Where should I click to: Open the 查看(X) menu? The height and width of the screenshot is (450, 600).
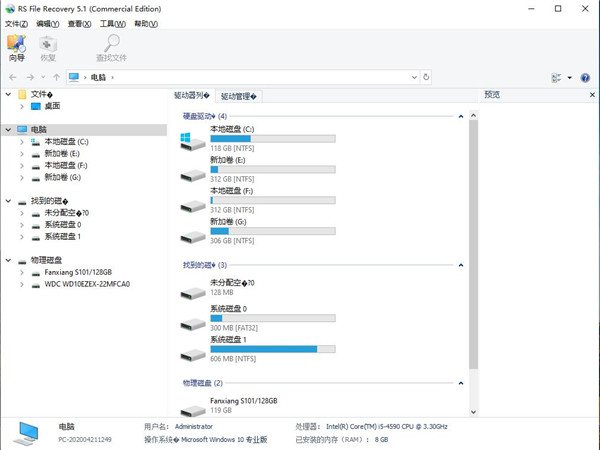click(79, 24)
